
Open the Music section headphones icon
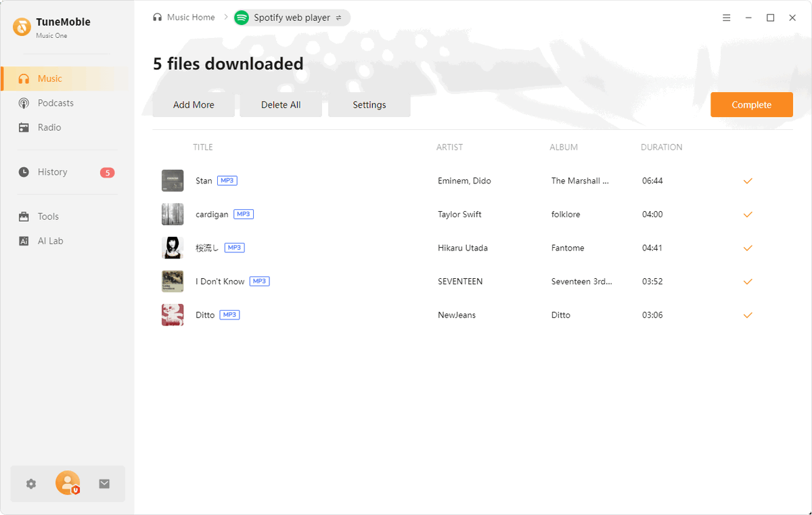(24, 79)
